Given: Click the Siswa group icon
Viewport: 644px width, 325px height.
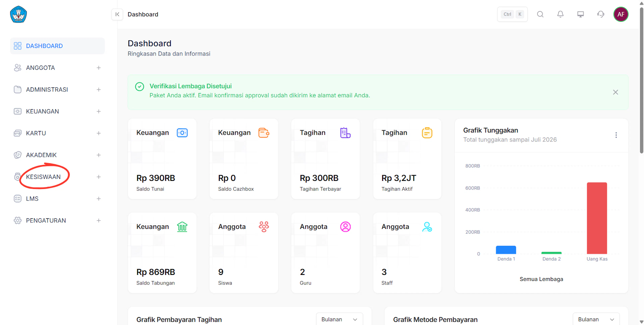Looking at the screenshot, I should point(264,227).
